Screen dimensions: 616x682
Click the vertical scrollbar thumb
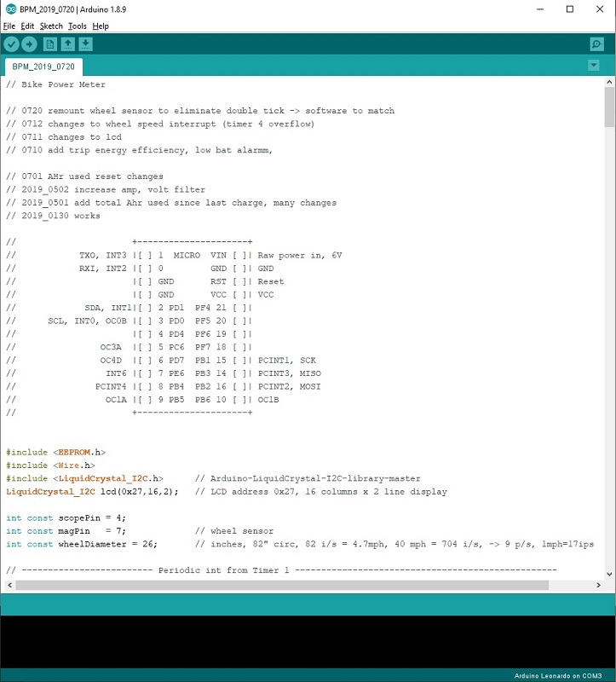(609, 107)
